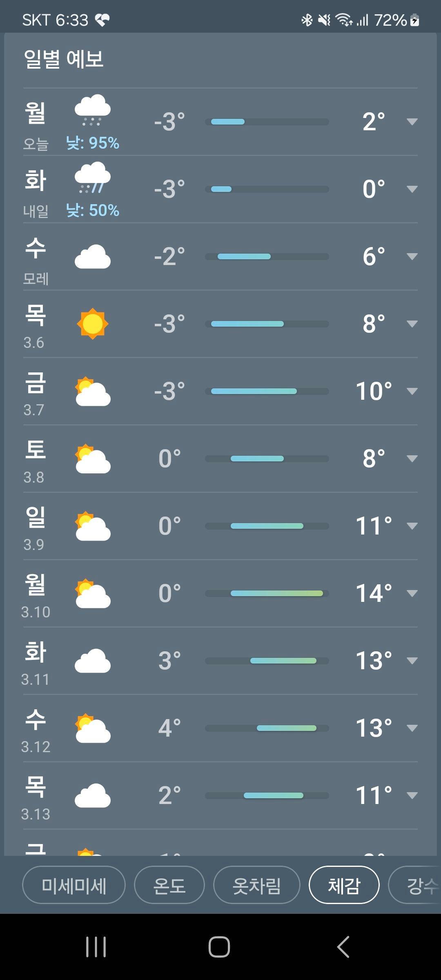Tap the 일별 예보 header title

[63, 59]
